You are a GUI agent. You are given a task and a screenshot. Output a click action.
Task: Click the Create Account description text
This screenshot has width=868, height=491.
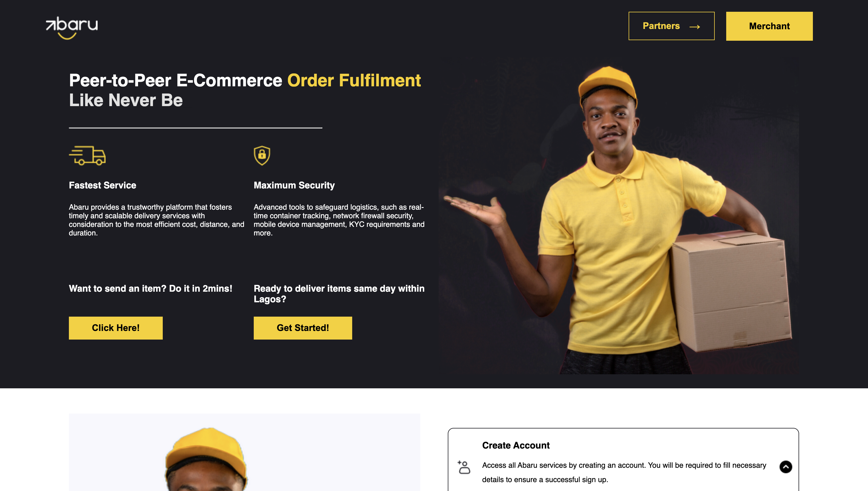coord(624,472)
